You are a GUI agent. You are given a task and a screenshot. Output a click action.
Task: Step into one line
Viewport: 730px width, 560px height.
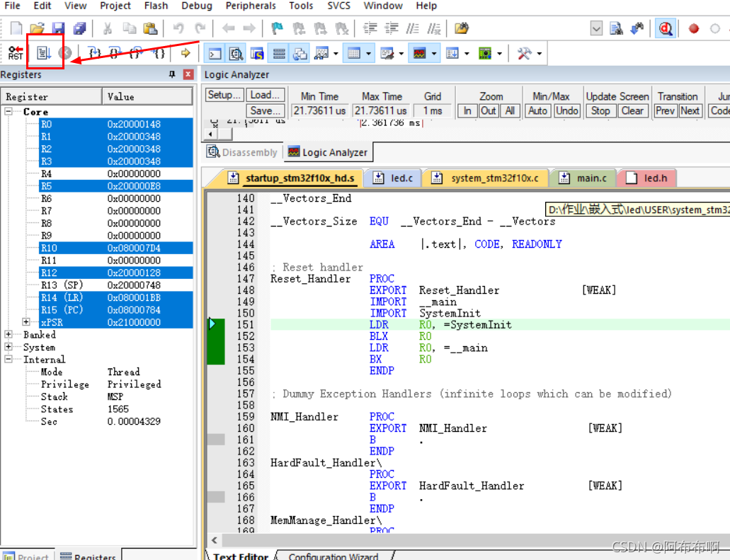[x=94, y=53]
